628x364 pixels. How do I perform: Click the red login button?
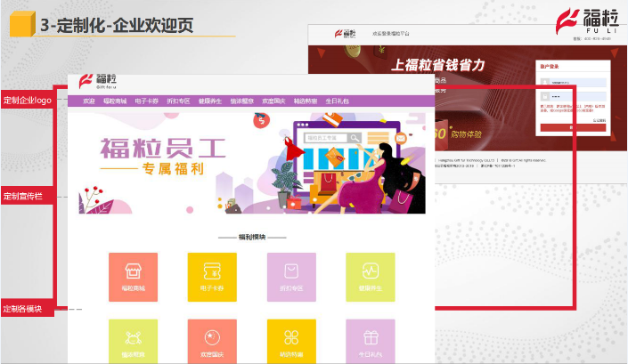573,127
